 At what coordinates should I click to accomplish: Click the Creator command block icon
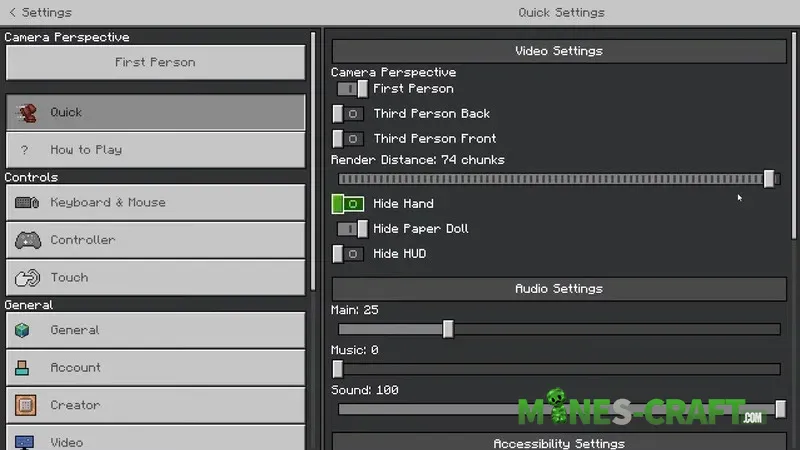pos(25,405)
